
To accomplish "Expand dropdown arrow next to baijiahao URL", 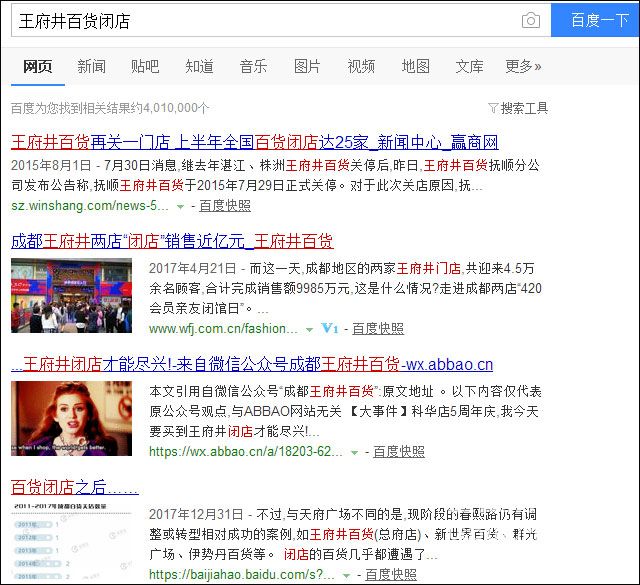I will (x=347, y=576).
